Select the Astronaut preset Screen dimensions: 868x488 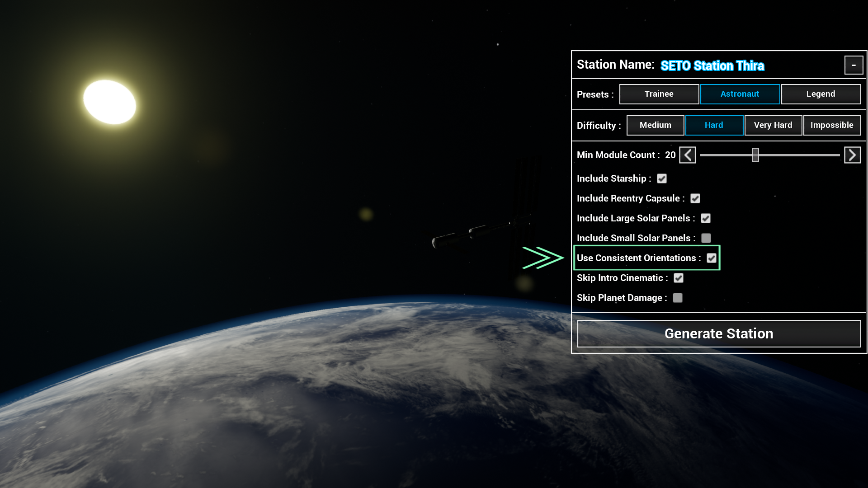740,94
